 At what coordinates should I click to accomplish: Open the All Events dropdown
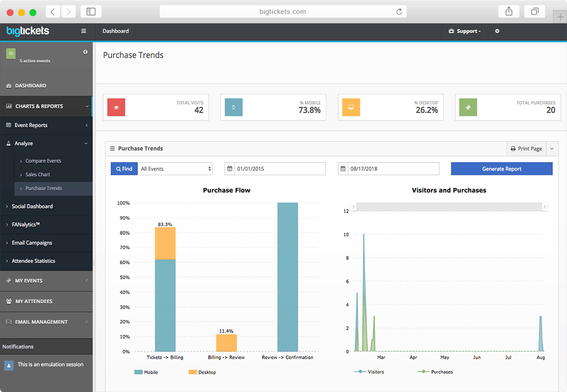click(x=175, y=169)
